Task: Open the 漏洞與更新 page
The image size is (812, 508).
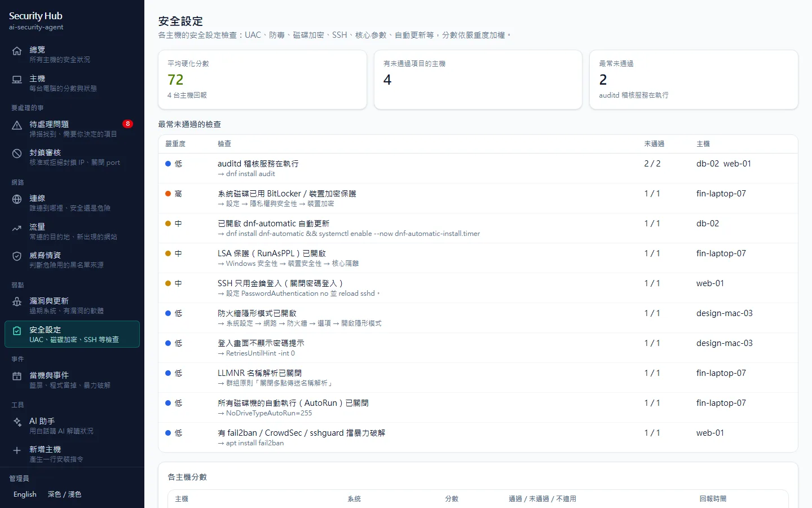Action: (72, 305)
